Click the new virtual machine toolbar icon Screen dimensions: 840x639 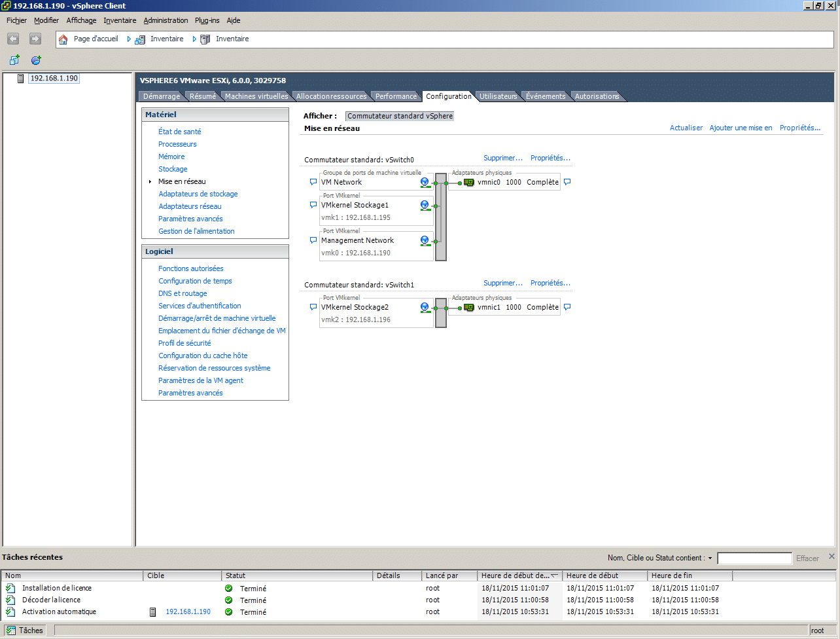14,60
